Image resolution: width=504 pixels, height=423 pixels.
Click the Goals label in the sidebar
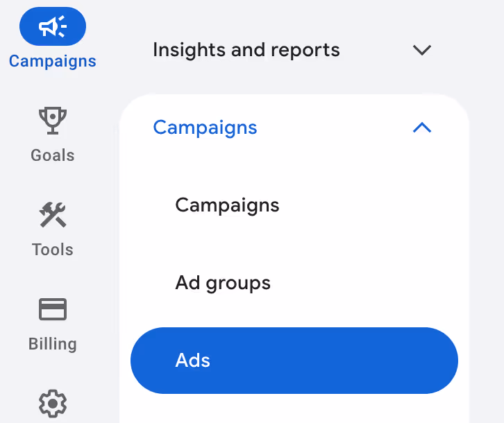point(53,155)
